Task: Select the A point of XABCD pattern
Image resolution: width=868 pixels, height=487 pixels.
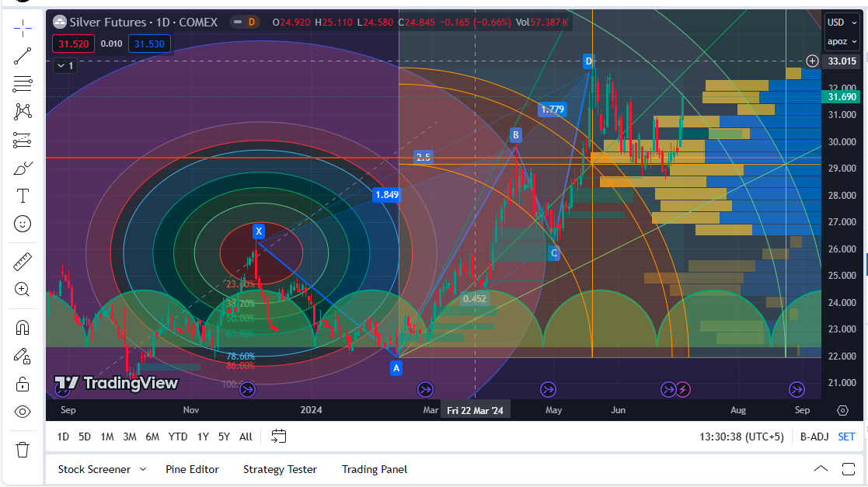Action: pos(396,368)
